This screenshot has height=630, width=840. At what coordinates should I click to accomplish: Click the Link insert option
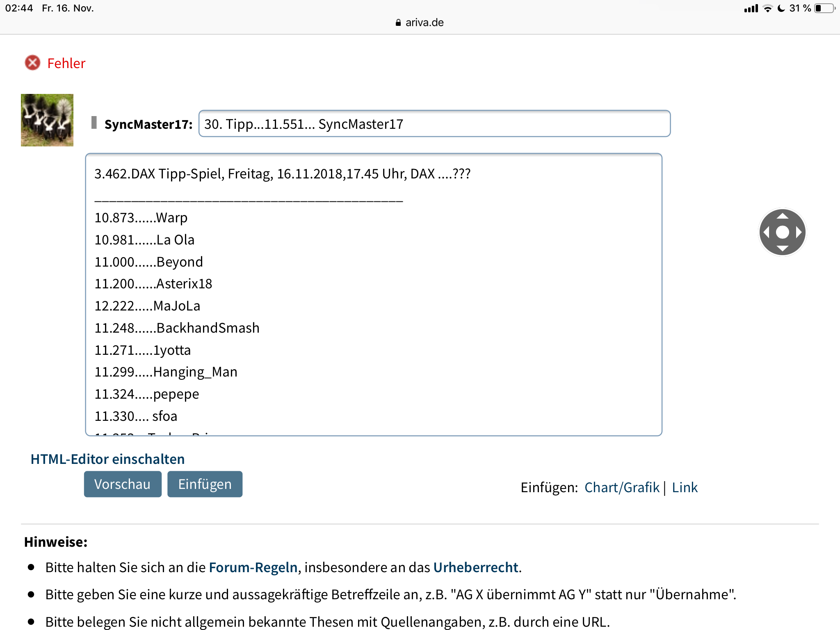pos(685,487)
